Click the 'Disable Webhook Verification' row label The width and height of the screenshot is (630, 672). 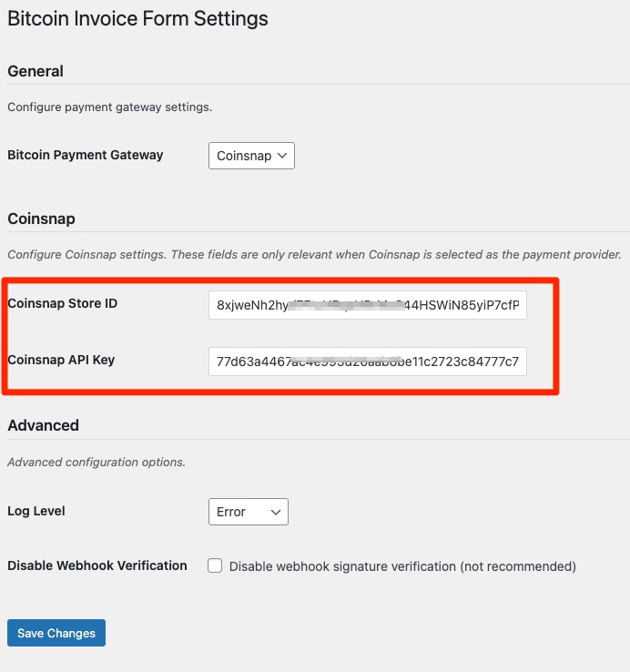click(x=97, y=565)
